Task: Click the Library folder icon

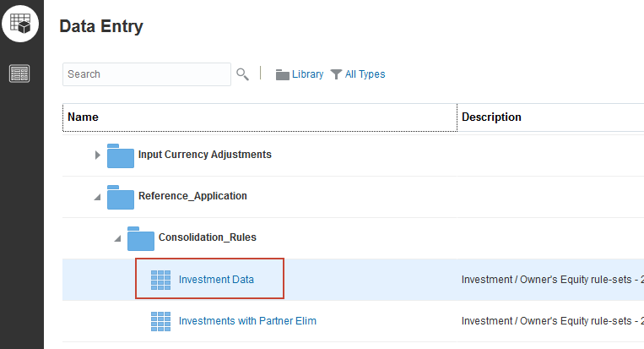Action: click(283, 74)
